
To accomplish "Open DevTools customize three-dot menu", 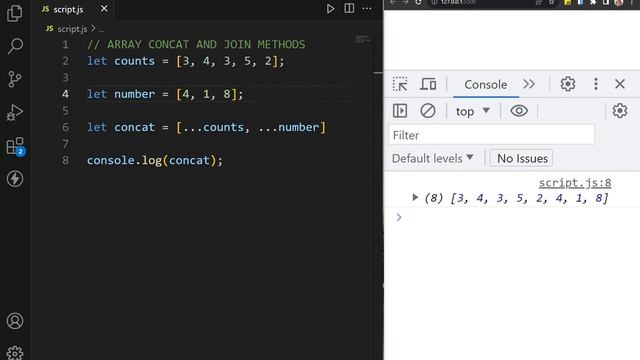I will [596, 84].
